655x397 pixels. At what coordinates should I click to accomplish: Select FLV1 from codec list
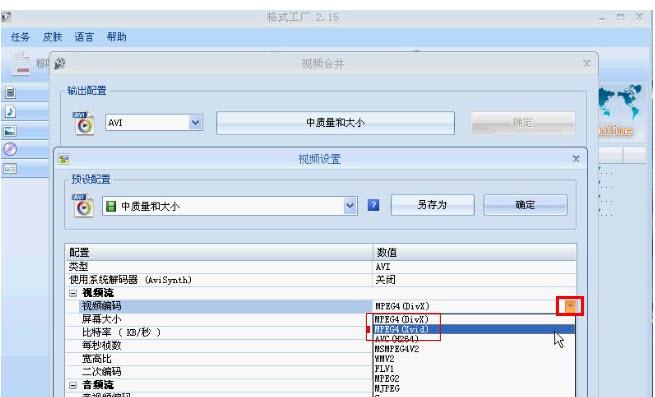[474, 369]
